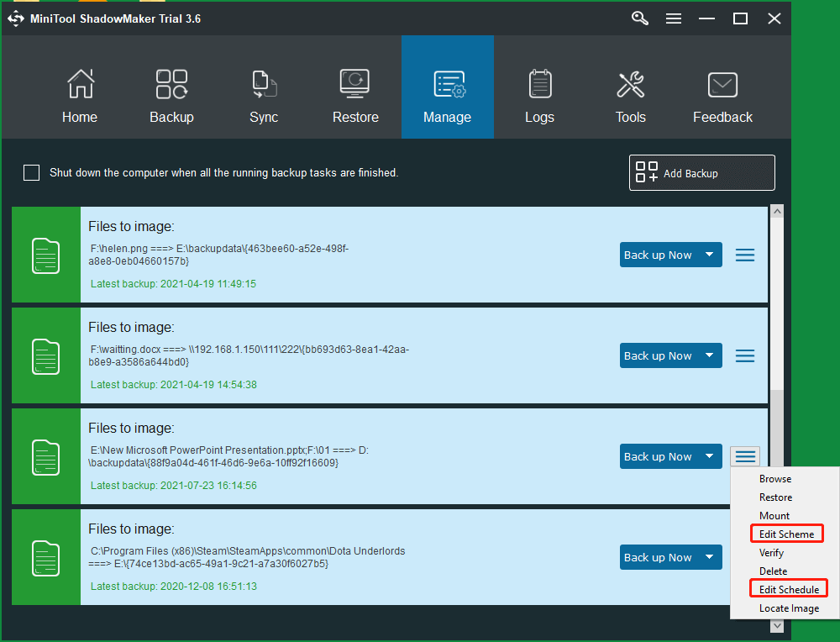Screen dimensions: 840x642
Task: Select Mount in the context menu
Action: pyautogui.click(x=774, y=515)
